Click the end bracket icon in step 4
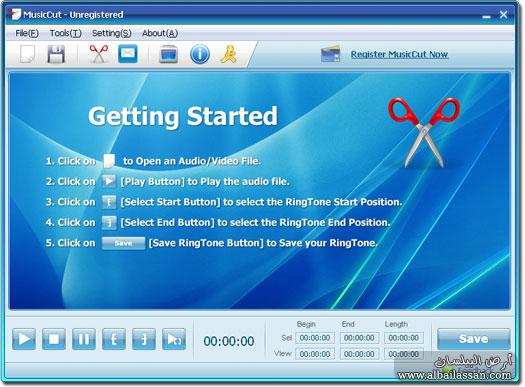Image resolution: width=525 pixels, height=387 pixels. [x=109, y=223]
